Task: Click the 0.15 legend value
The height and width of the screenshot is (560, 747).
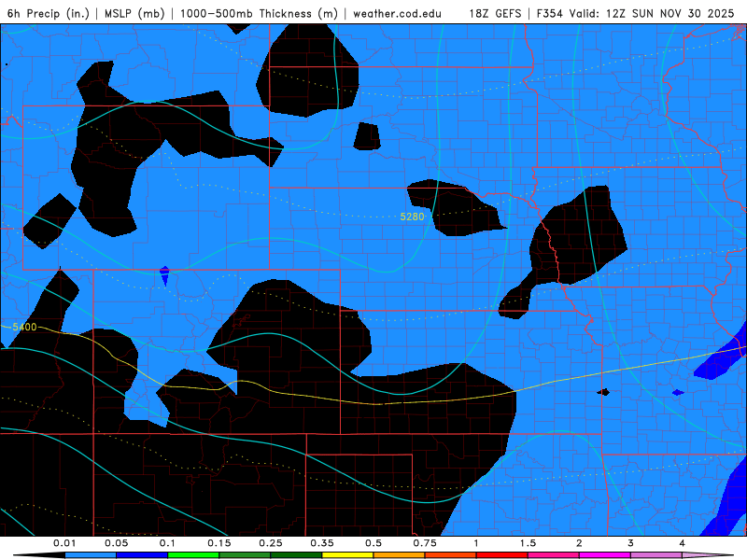Action: pos(219,543)
